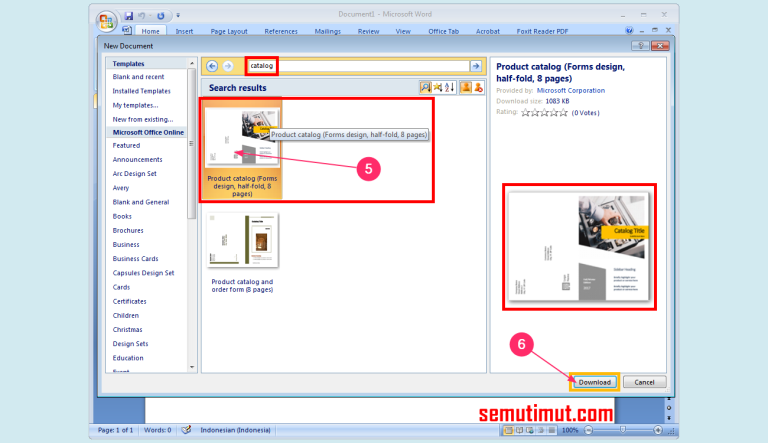
Task: Hide customer submitted templates icon
Action: coord(479,87)
